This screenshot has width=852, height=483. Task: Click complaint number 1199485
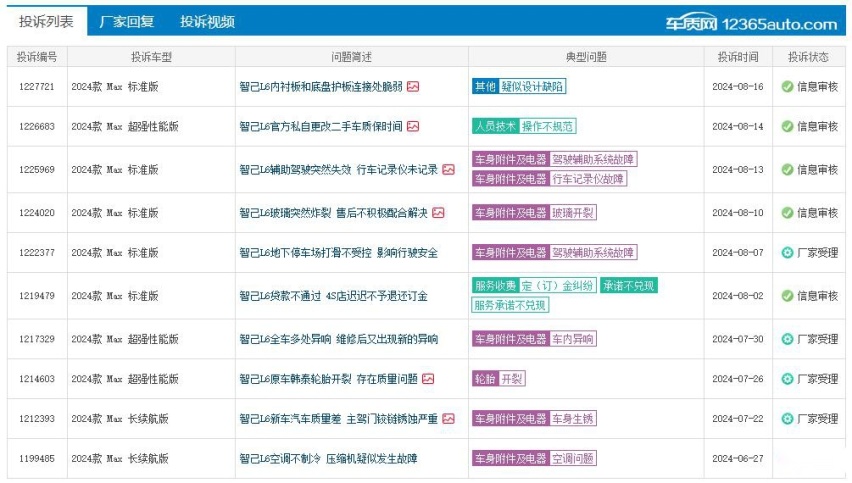(x=36, y=459)
